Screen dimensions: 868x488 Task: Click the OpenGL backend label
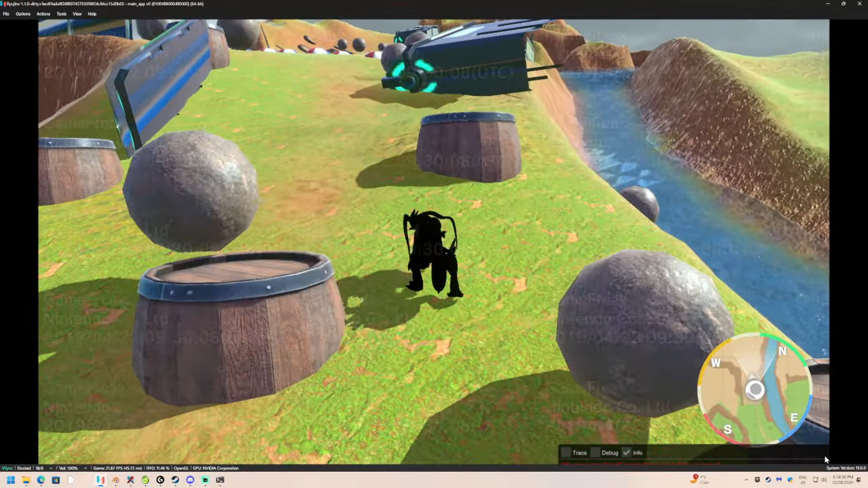click(181, 468)
